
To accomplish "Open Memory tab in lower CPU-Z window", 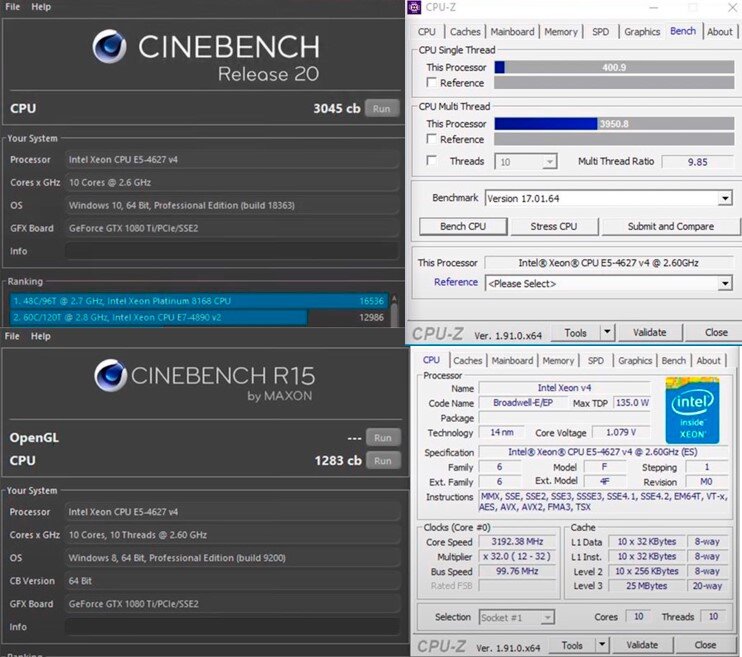I will [x=558, y=360].
